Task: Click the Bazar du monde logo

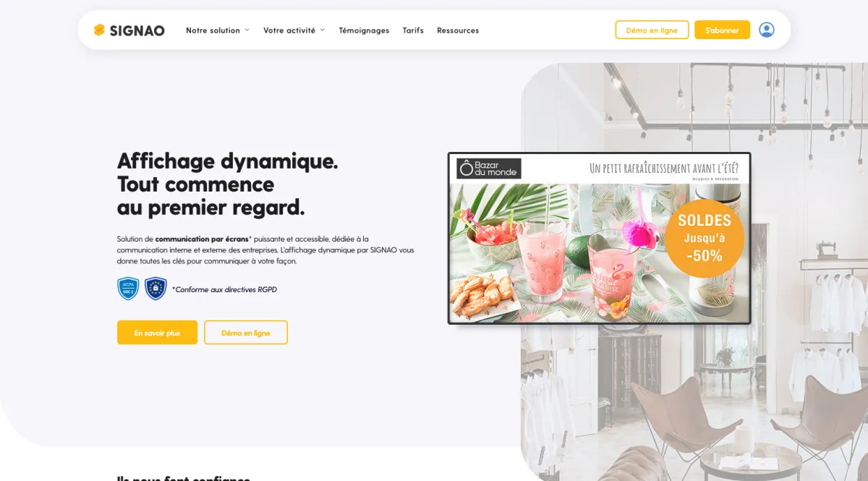Action: [x=489, y=169]
